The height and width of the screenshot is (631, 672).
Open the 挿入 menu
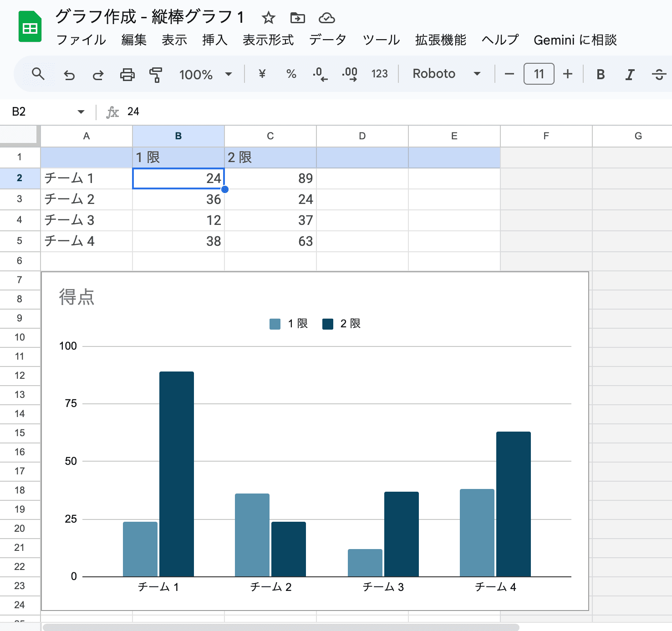(x=214, y=40)
